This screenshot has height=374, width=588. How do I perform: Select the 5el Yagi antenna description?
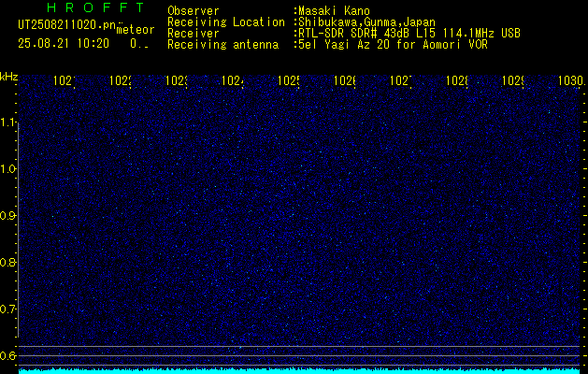[393, 45]
